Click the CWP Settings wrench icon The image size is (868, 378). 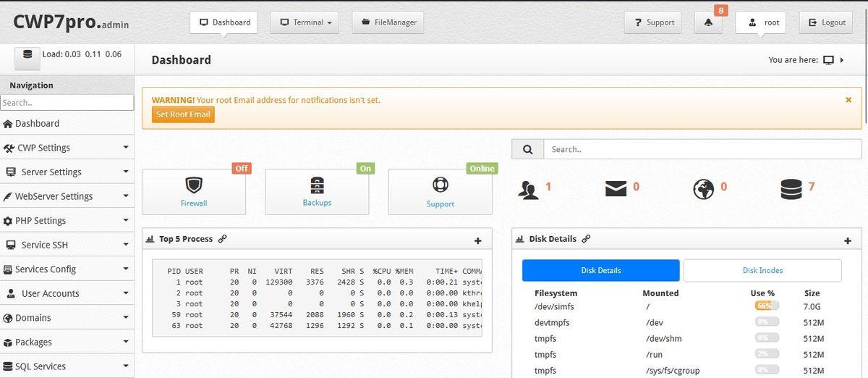(x=9, y=148)
